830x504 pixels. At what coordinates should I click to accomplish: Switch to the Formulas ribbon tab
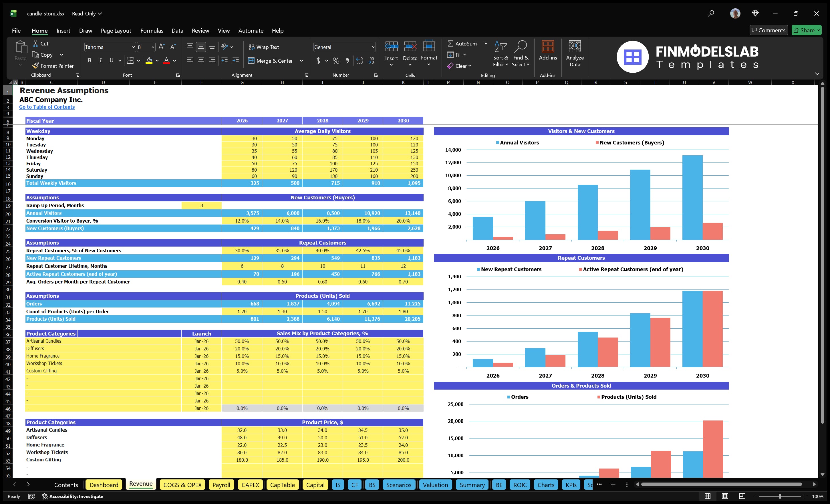pyautogui.click(x=152, y=30)
